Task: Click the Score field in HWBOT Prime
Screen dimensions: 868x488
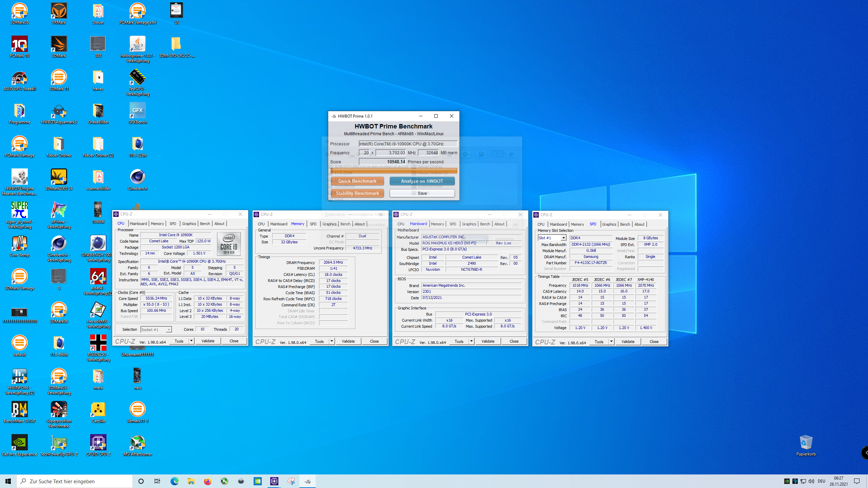Action: coord(382,162)
